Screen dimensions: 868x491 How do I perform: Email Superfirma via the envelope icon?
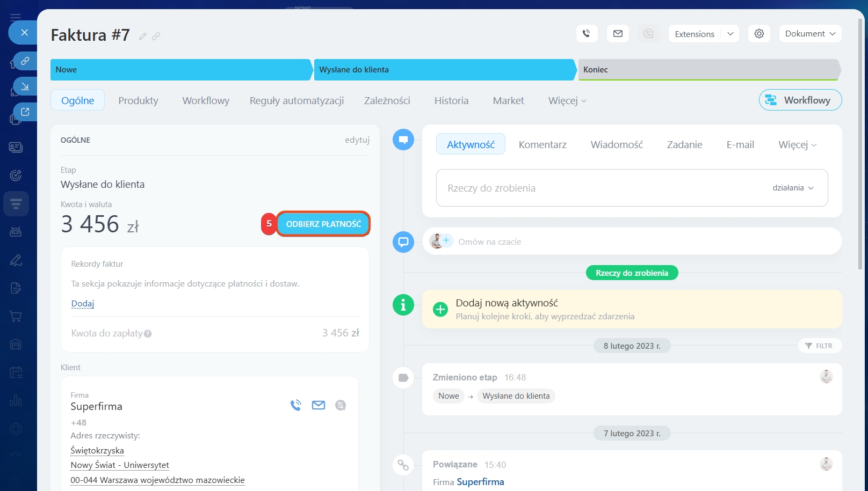319,405
